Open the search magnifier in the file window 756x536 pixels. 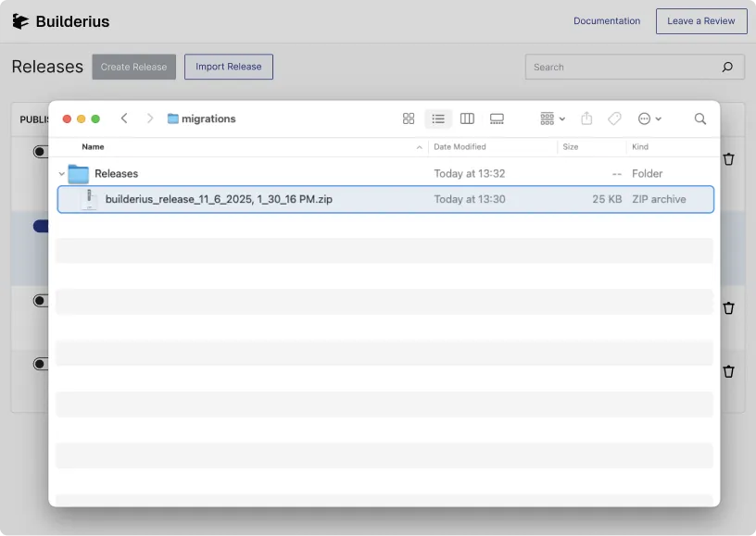[x=699, y=118]
